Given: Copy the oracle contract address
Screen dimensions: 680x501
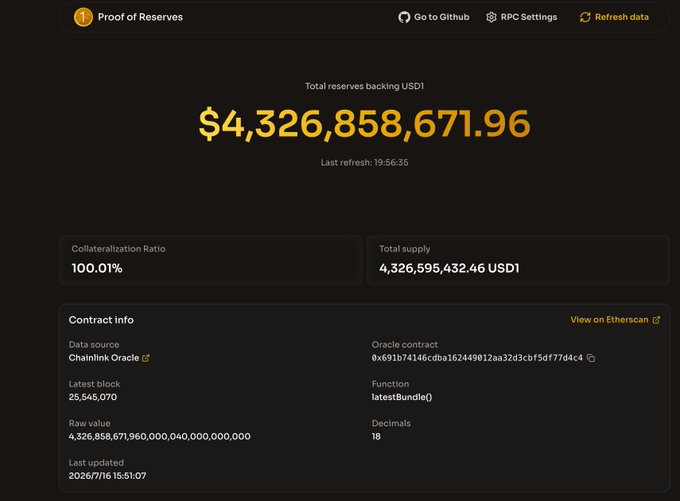Looking at the screenshot, I should pos(591,358).
